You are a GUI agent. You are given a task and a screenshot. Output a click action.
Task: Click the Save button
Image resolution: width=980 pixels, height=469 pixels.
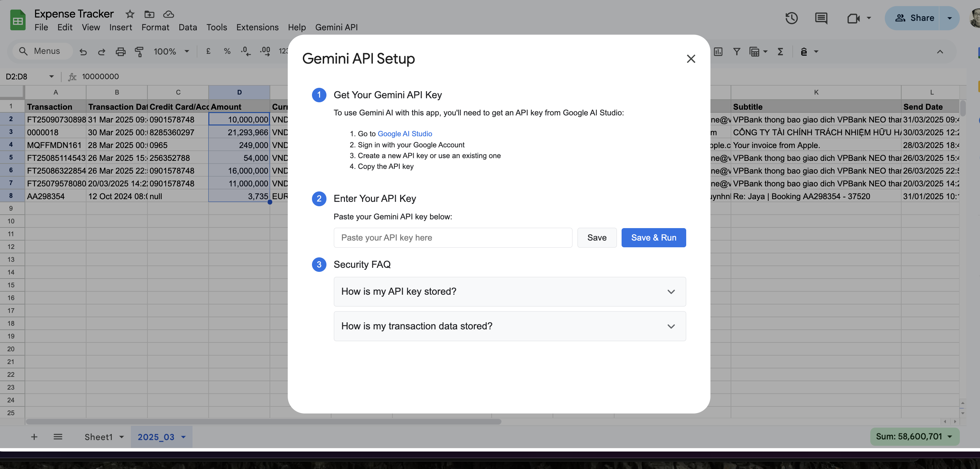point(597,238)
